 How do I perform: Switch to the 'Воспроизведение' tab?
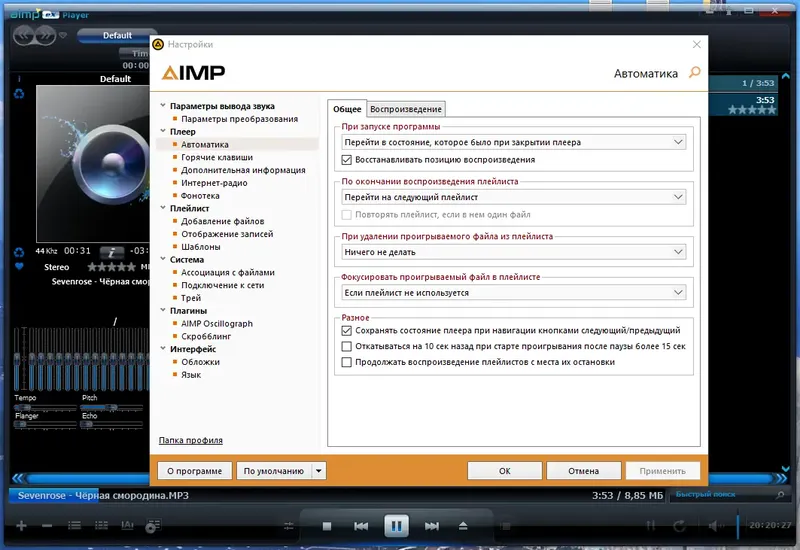406,109
